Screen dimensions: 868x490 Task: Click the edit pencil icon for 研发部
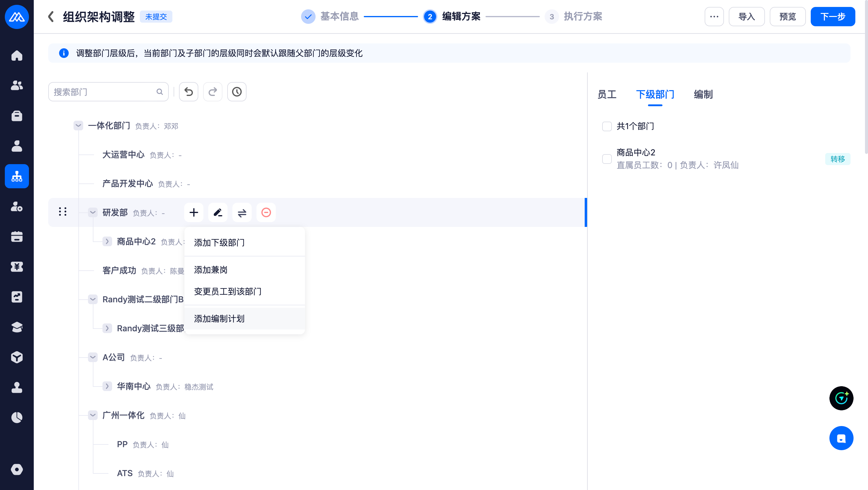pyautogui.click(x=218, y=212)
